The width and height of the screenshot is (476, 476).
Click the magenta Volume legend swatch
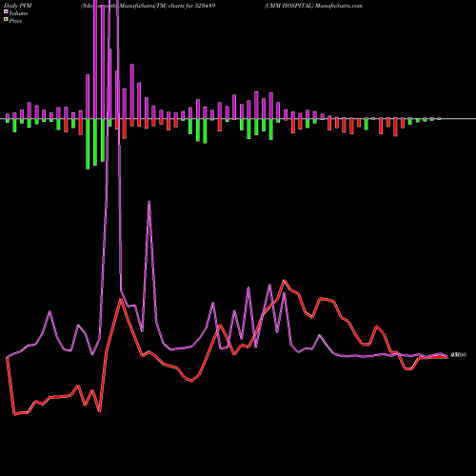6,11
